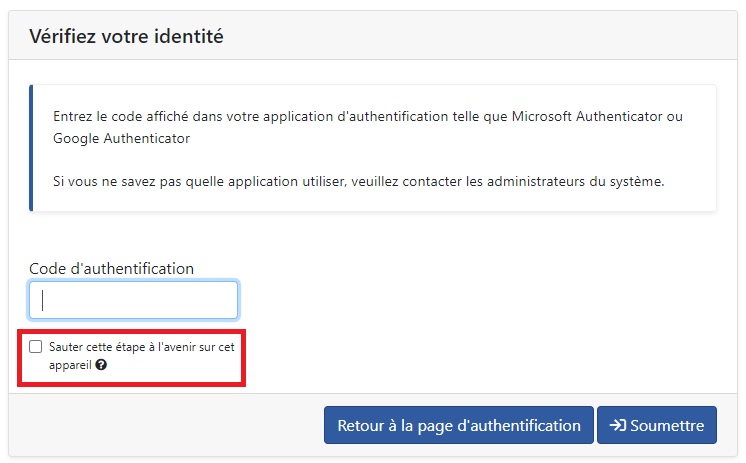Submit the form with the Soumettre button
Screen dimensions: 746x463
coord(657,425)
